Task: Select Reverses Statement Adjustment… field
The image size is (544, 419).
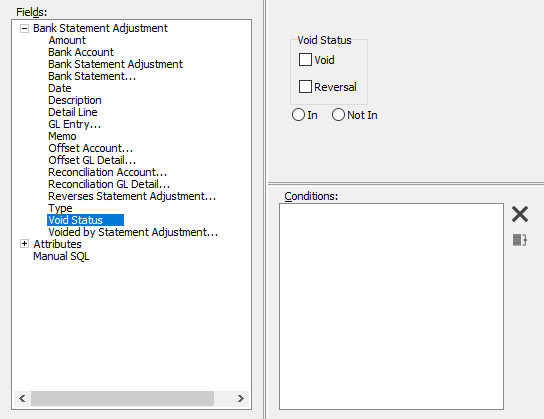Action: [x=132, y=196]
